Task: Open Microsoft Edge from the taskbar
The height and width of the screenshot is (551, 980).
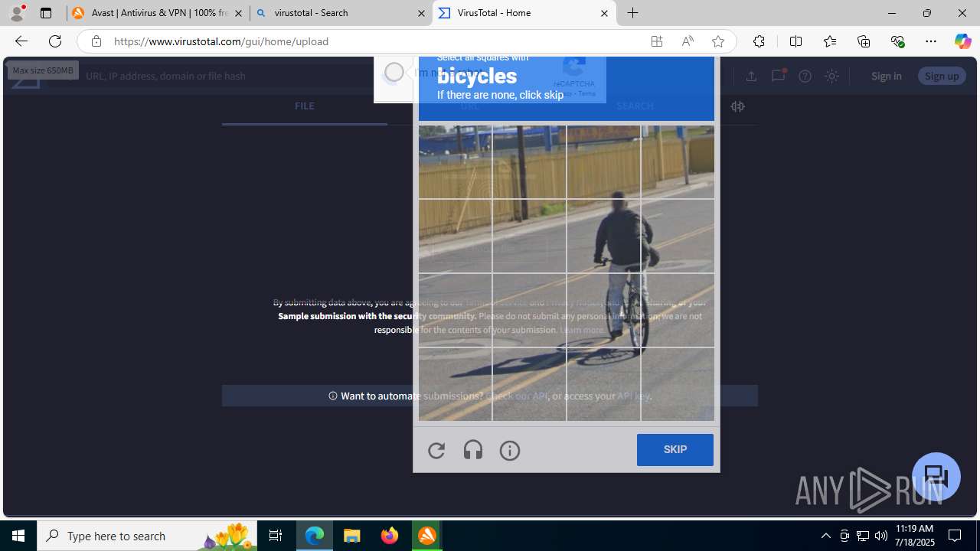Action: point(315,536)
